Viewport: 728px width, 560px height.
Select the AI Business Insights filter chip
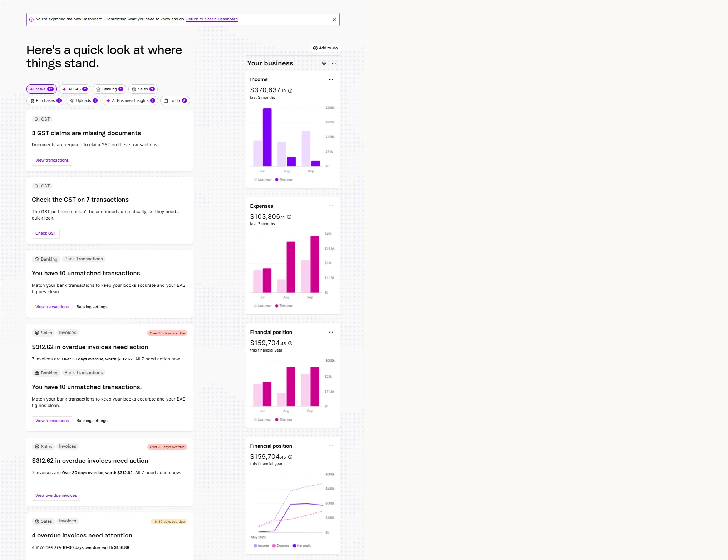130,100
